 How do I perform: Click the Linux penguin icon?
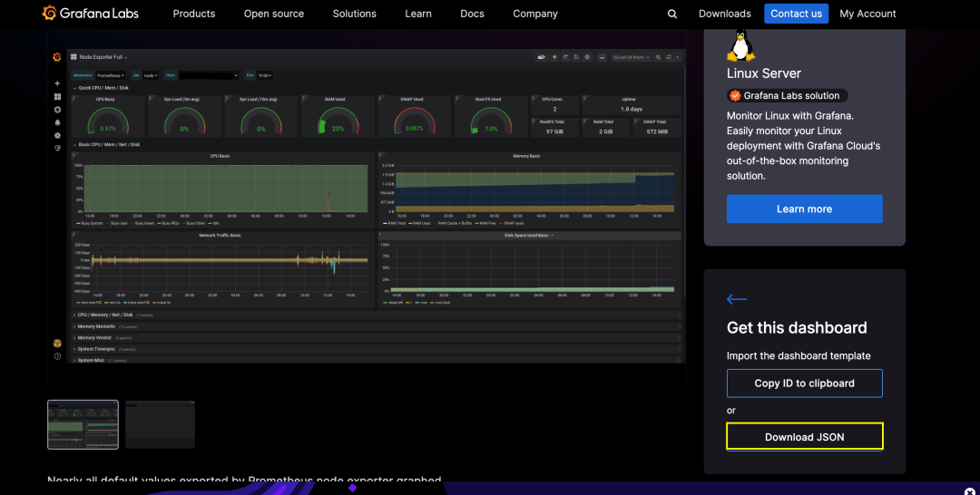[x=740, y=45]
